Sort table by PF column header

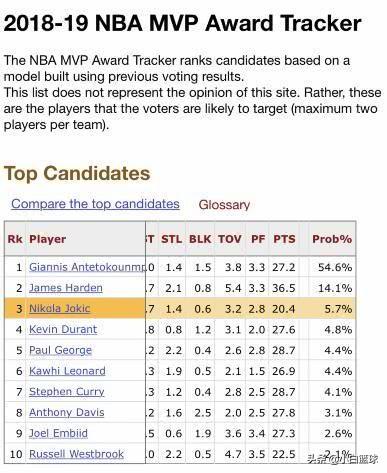258,239
